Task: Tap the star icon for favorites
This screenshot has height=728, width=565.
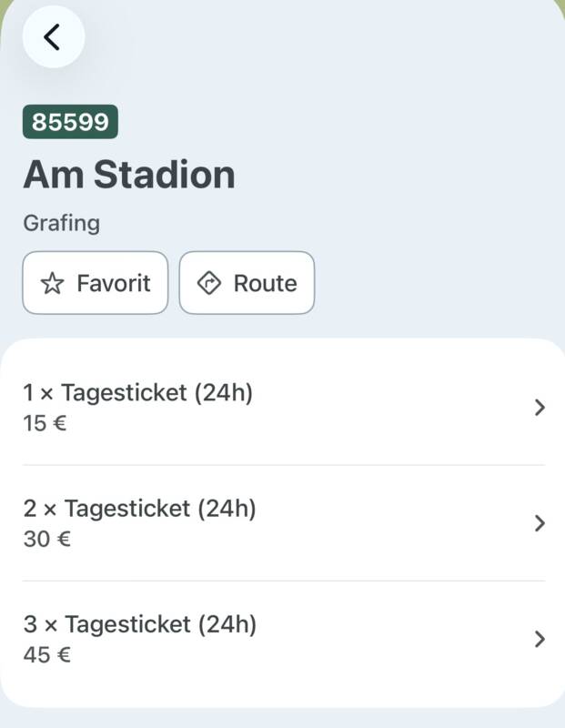Action: [52, 283]
